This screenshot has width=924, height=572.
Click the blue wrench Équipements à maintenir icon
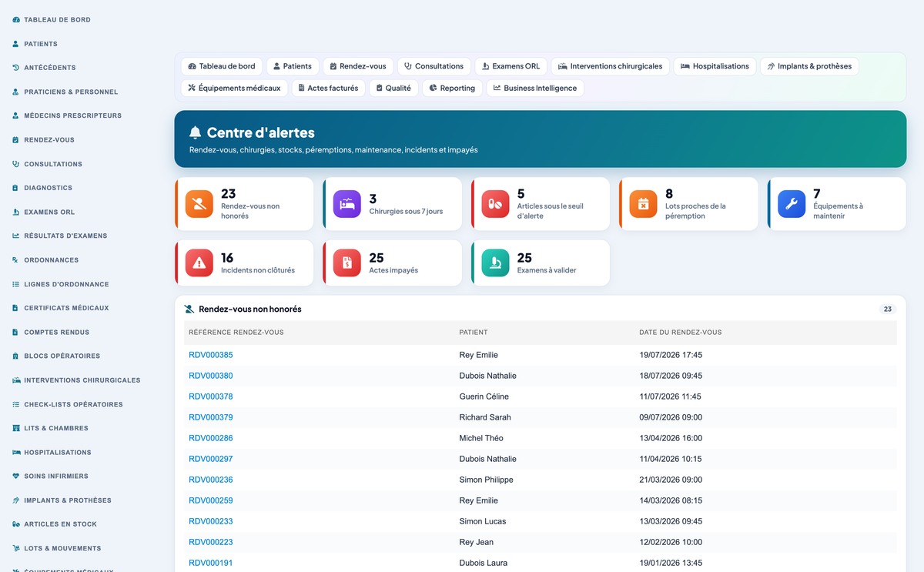tap(792, 204)
